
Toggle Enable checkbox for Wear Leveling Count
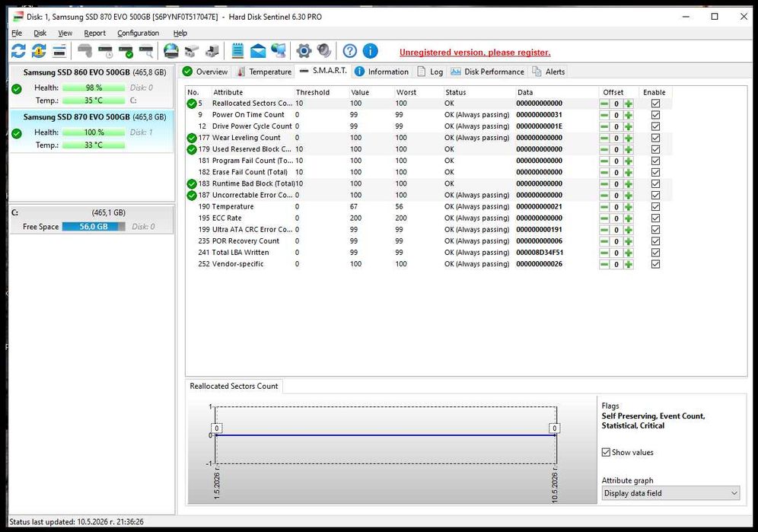655,139
